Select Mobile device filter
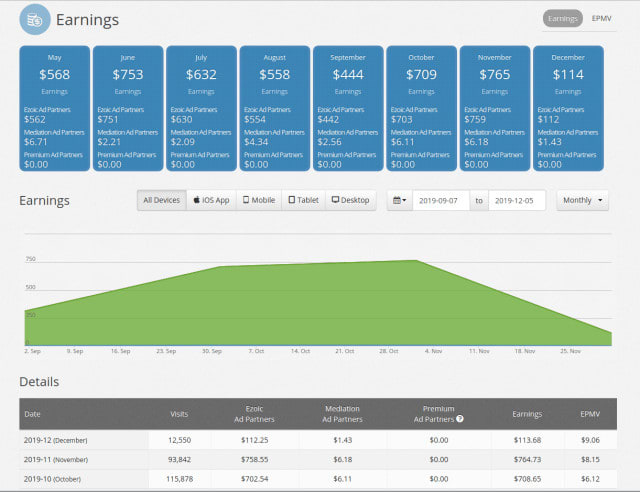Screen dimensions: 640x492 click(x=258, y=200)
